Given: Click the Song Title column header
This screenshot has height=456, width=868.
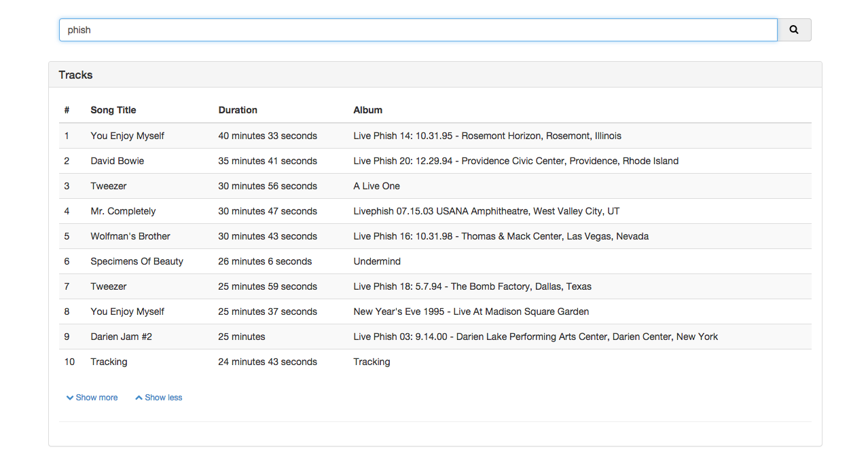Looking at the screenshot, I should pos(113,110).
